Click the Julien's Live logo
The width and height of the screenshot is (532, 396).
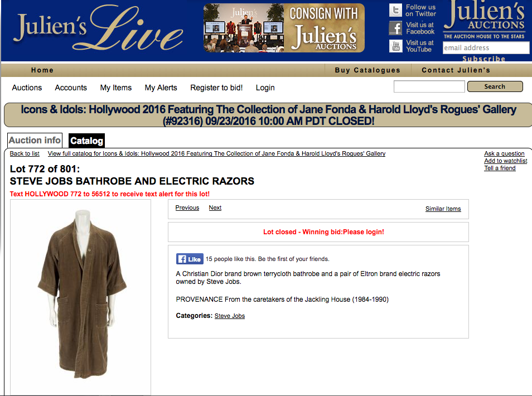coord(98,29)
